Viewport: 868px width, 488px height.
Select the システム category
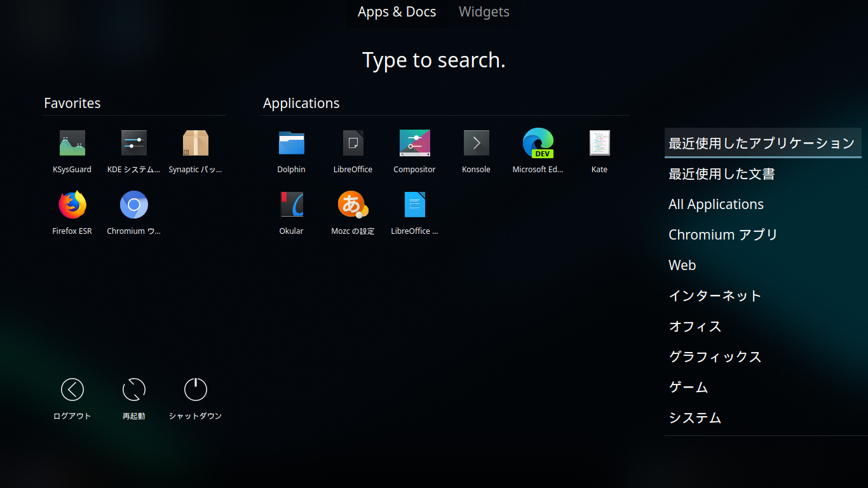coord(763,417)
